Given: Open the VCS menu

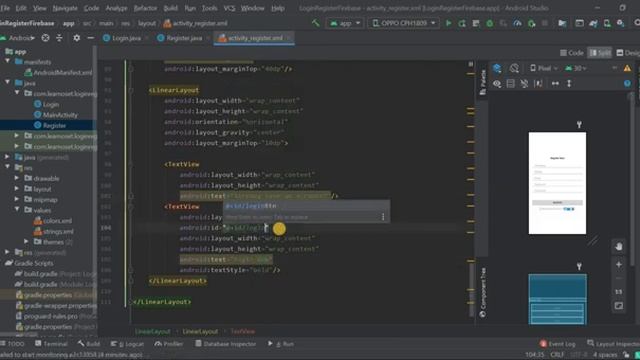Looking at the screenshot, I should click(229, 8).
